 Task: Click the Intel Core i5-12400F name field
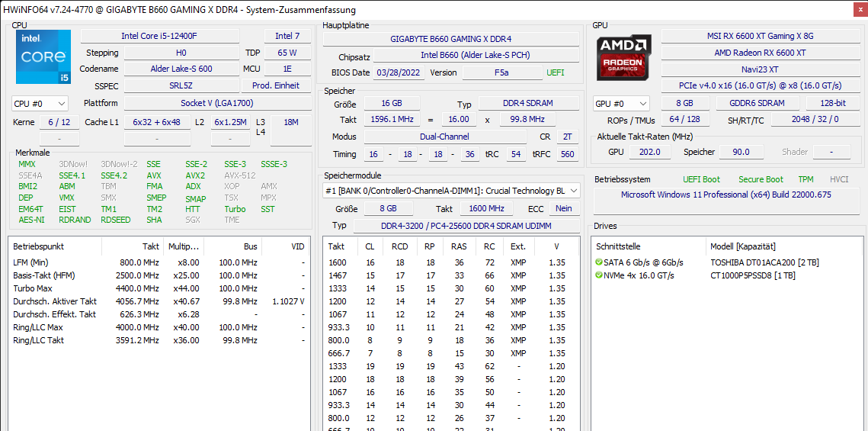(x=159, y=36)
